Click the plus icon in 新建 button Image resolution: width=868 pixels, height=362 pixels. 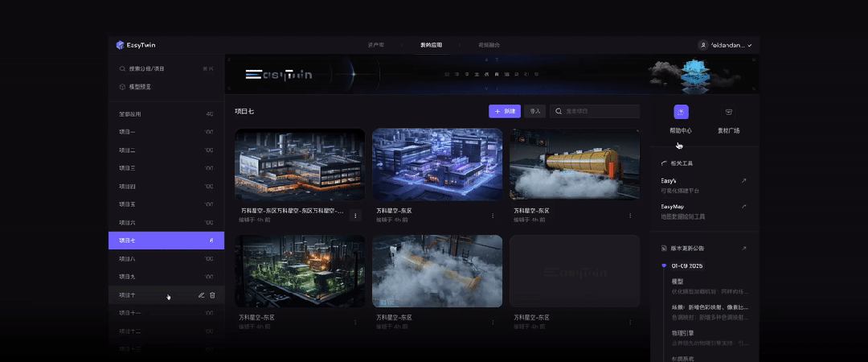click(x=497, y=112)
